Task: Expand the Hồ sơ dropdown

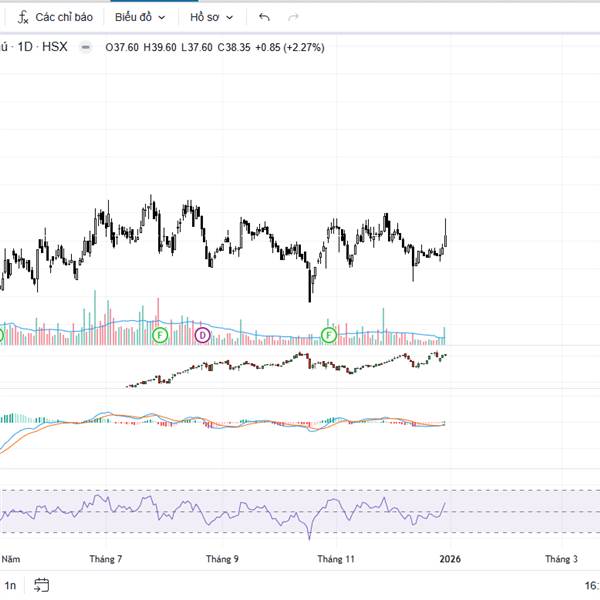Action: pyautogui.click(x=212, y=17)
